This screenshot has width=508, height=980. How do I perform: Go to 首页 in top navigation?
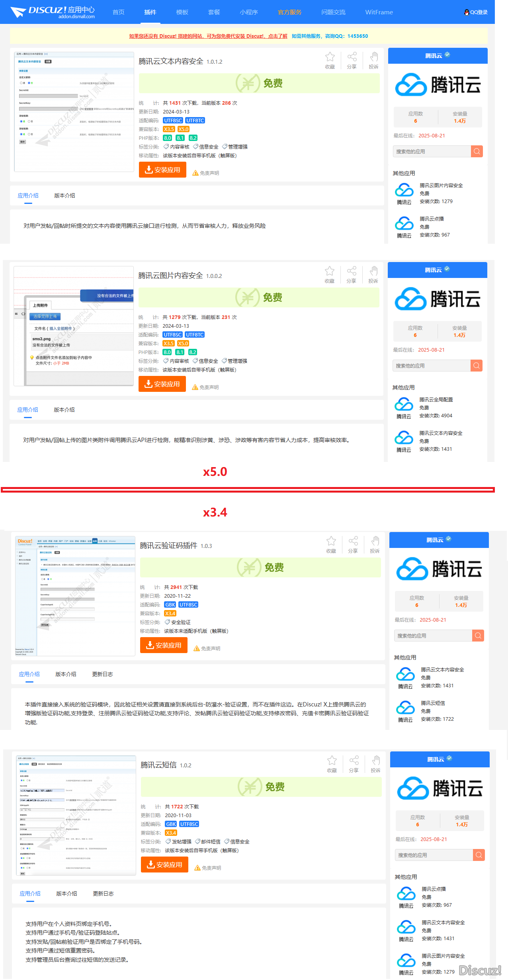click(118, 12)
